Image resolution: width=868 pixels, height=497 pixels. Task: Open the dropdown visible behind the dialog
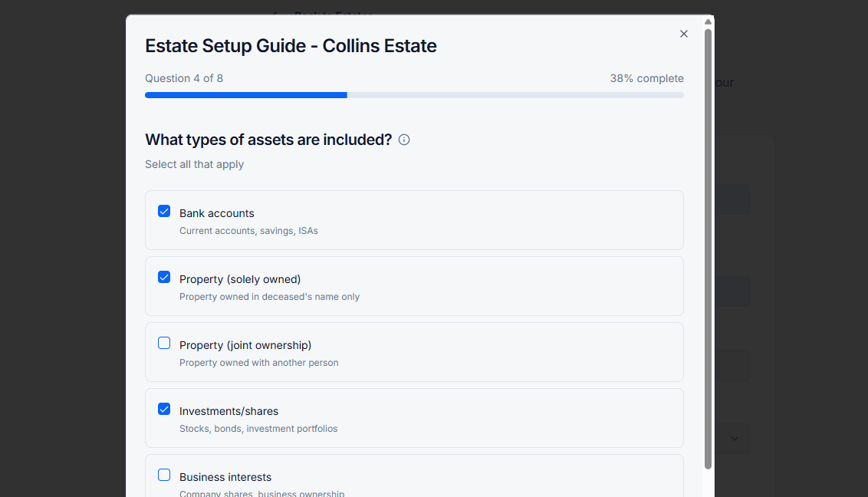click(x=733, y=438)
